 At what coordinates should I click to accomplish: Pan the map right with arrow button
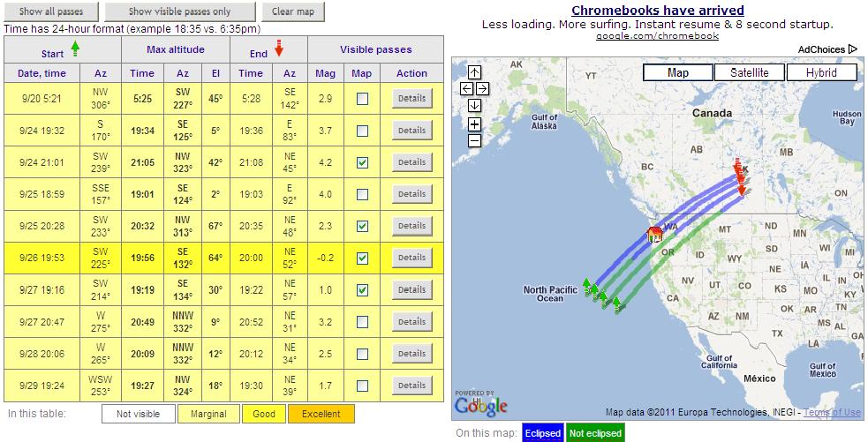pos(482,89)
